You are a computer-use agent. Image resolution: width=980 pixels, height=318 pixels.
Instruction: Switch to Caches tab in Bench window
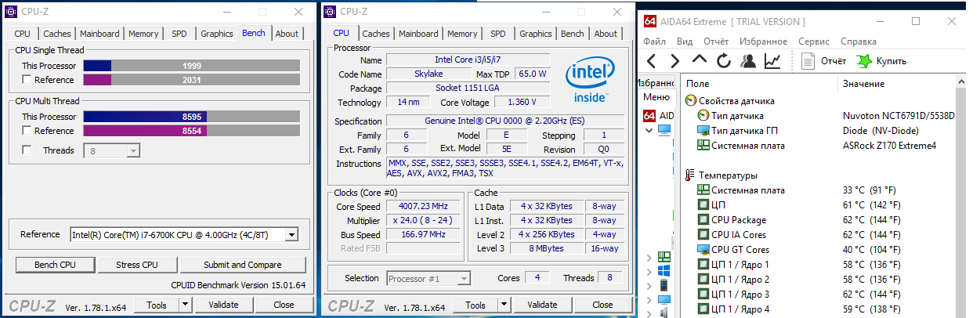click(x=56, y=34)
